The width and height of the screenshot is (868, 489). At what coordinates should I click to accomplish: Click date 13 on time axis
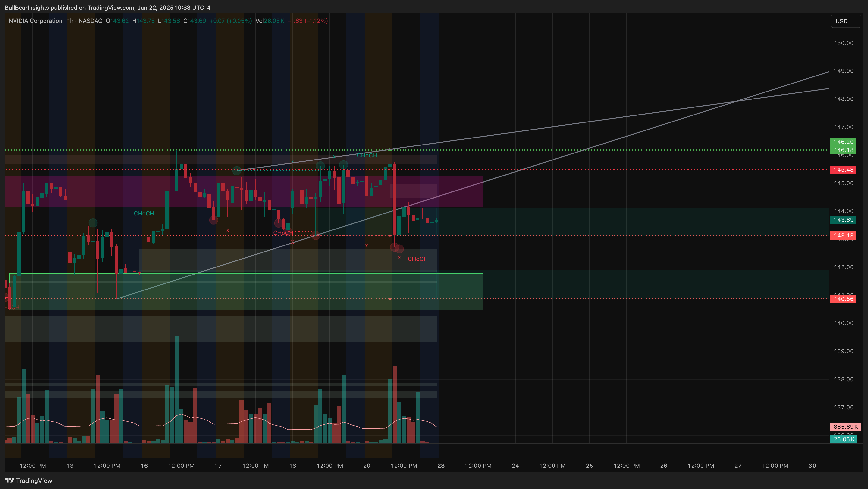(x=70, y=466)
